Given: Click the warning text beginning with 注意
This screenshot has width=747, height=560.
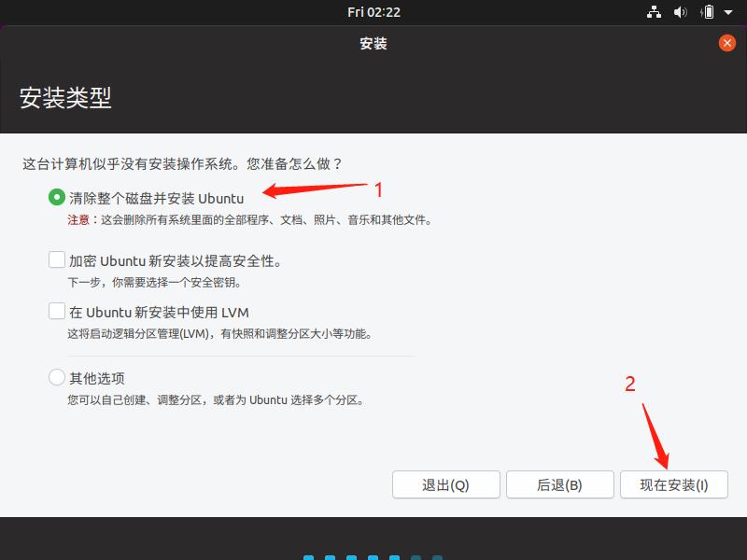Looking at the screenshot, I should (249, 220).
